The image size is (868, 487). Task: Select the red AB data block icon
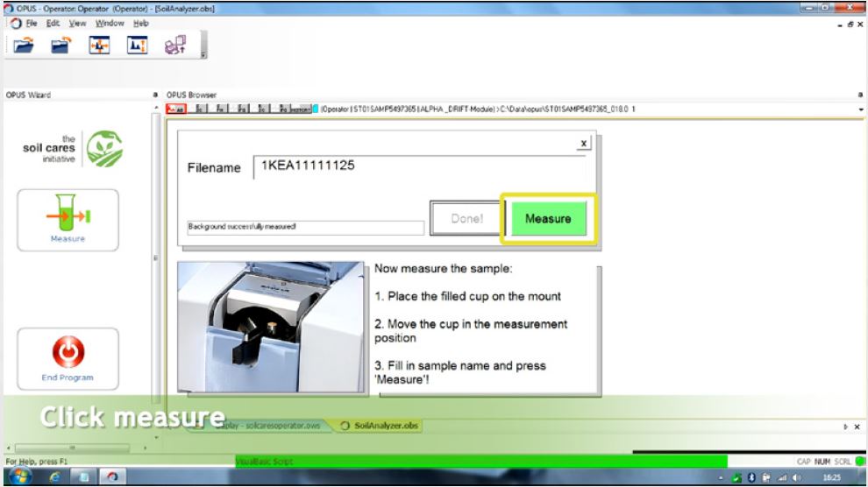click(176, 109)
